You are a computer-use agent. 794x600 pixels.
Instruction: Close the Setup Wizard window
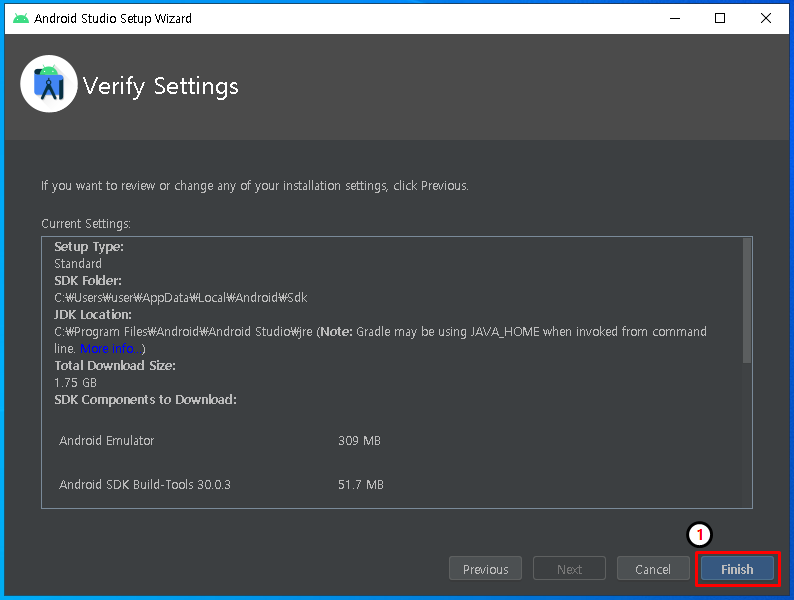click(x=766, y=18)
